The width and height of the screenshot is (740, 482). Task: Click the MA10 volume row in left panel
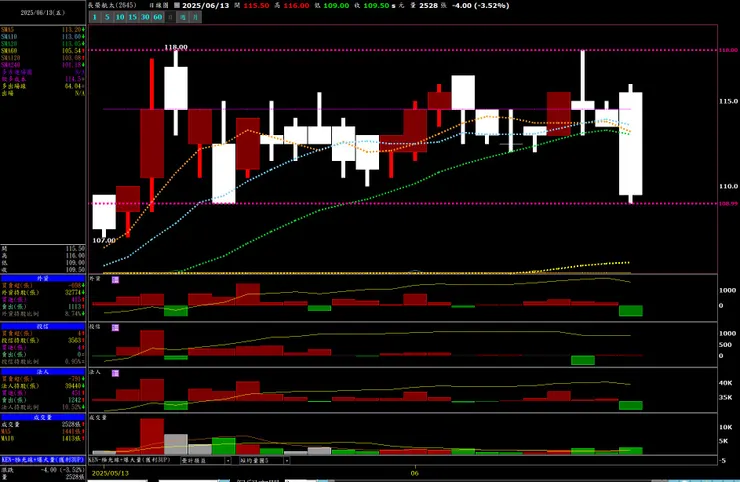[43, 439]
